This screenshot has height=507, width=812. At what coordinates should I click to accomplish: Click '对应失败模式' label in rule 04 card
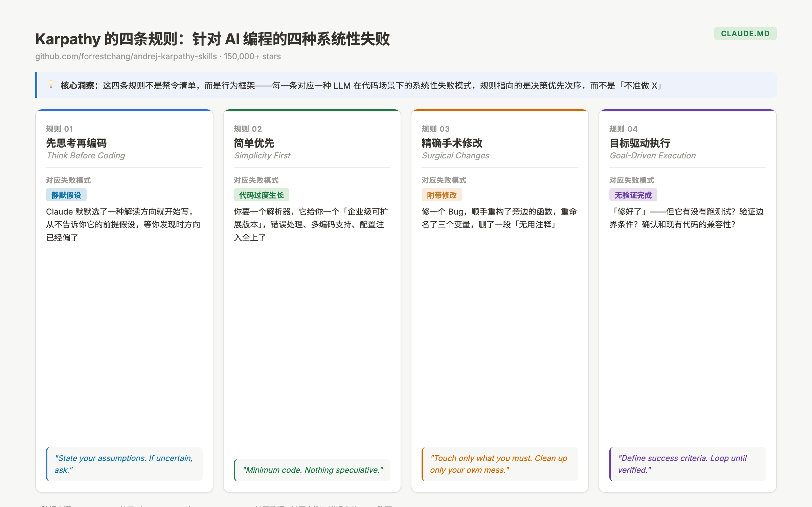coord(632,180)
